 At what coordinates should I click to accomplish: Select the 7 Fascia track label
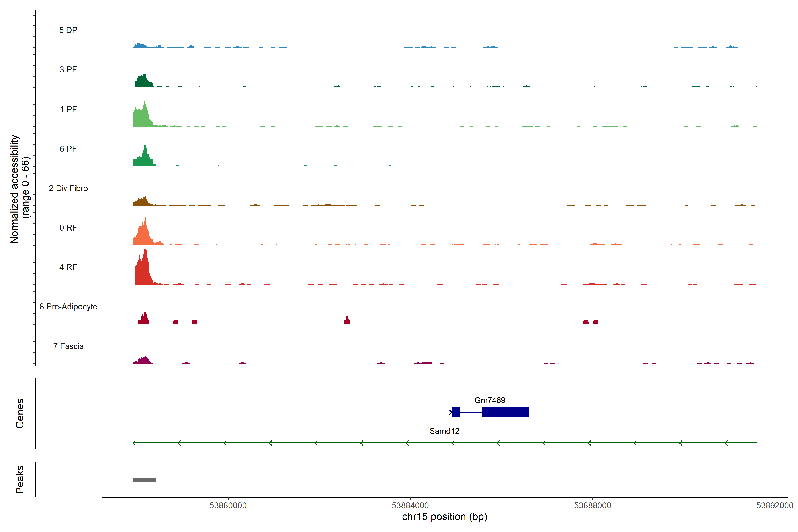(68, 346)
